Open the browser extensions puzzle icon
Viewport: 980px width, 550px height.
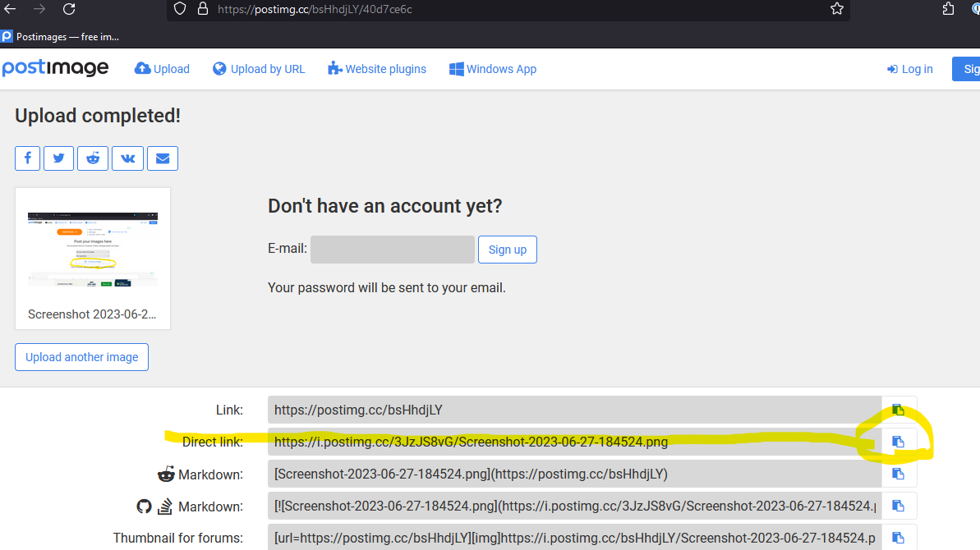click(948, 9)
